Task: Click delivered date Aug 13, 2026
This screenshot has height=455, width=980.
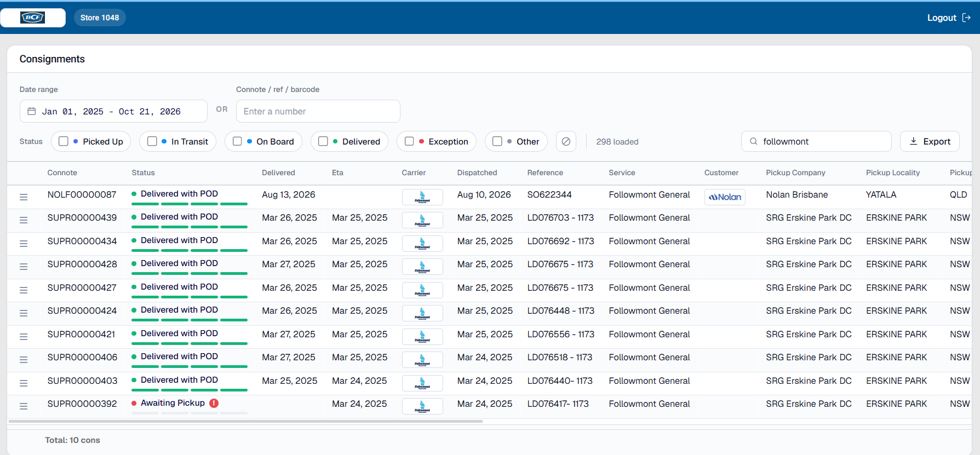Action: 289,194
